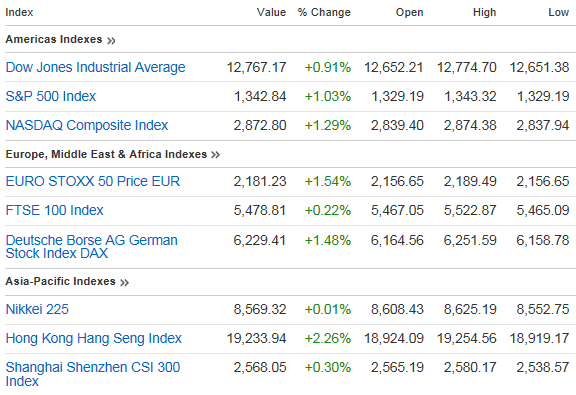The image size is (576, 395).
Task: Open Shanghai Shenzhen CSI 300 Index link
Action: (93, 374)
